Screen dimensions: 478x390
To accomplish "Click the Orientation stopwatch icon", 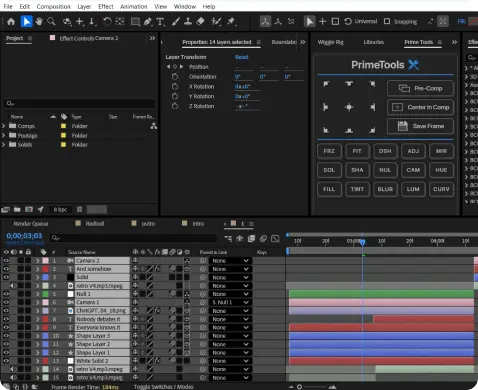I will (175, 77).
